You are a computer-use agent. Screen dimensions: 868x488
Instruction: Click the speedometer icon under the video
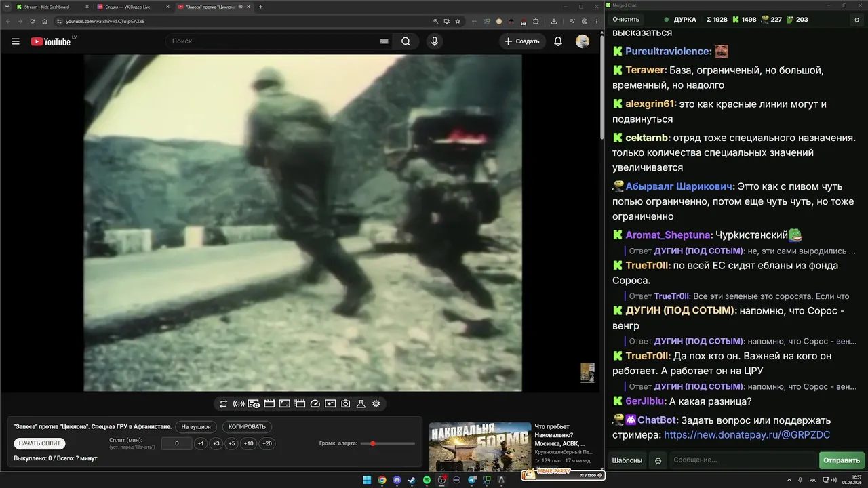pyautogui.click(x=315, y=403)
